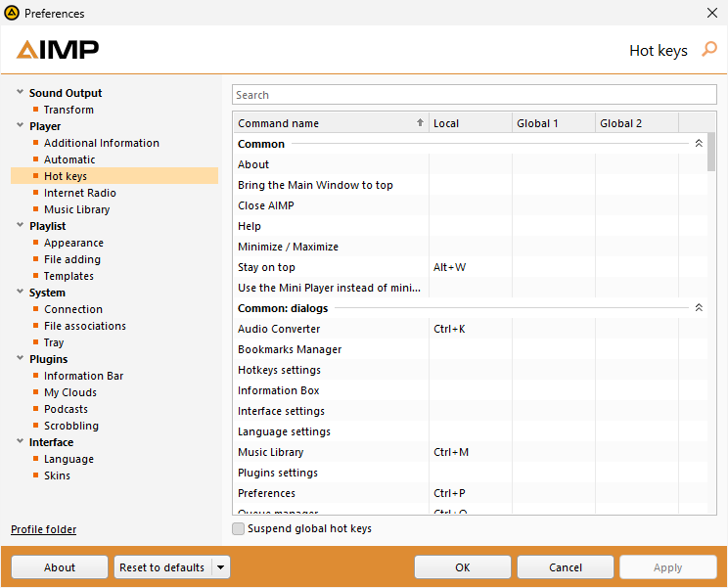Click the Global 2 column header
The height and width of the screenshot is (588, 728).
click(x=637, y=123)
